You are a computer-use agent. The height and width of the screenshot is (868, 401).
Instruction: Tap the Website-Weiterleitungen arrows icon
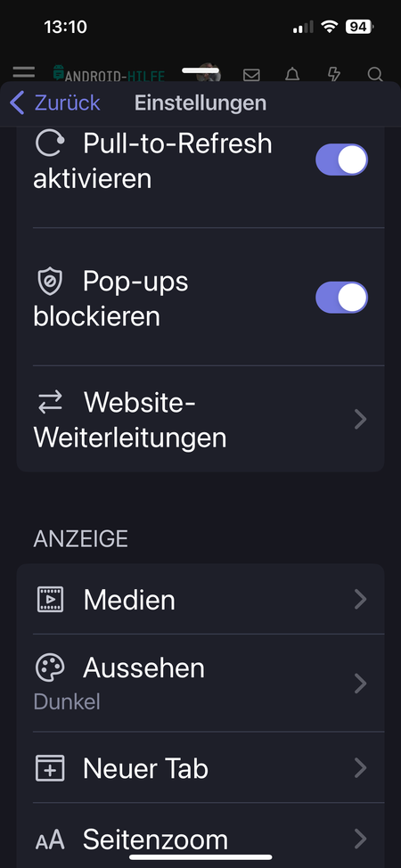pos(50,403)
